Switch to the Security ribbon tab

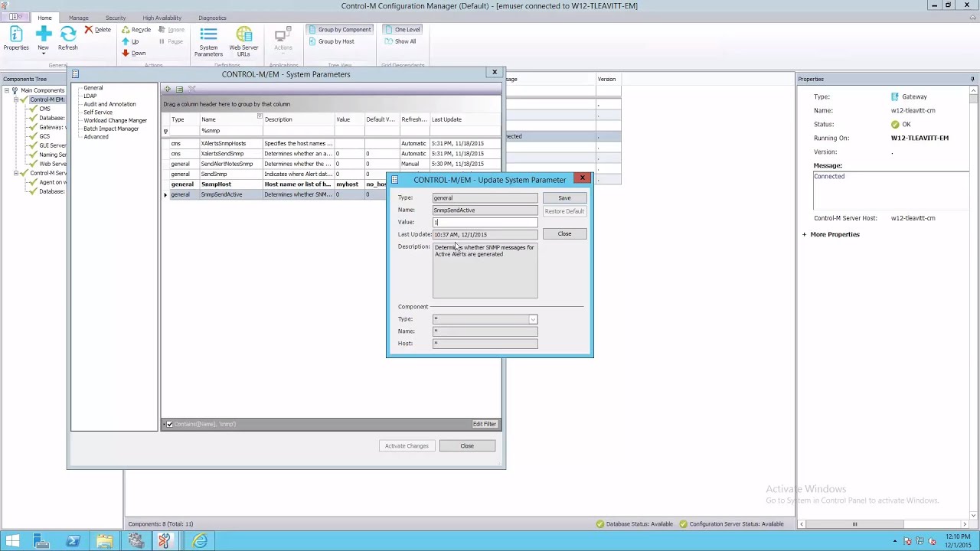click(116, 18)
